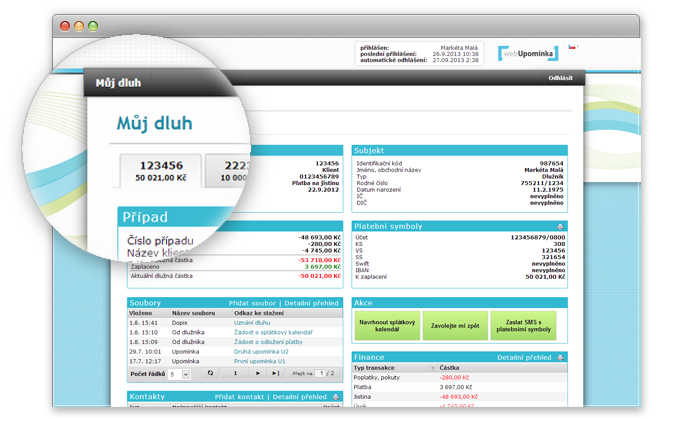This screenshot has width=698, height=421.
Task: Click the print icon in Finance header
Action: pos(559,357)
